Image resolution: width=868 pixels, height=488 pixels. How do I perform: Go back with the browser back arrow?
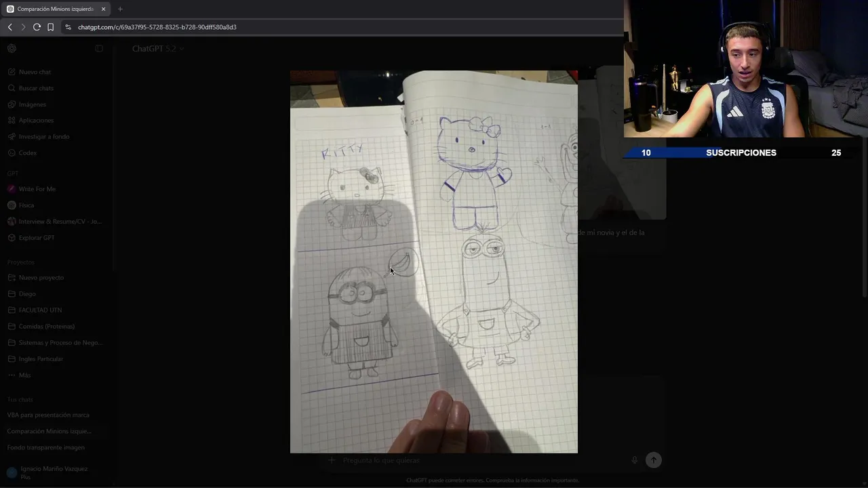9,27
